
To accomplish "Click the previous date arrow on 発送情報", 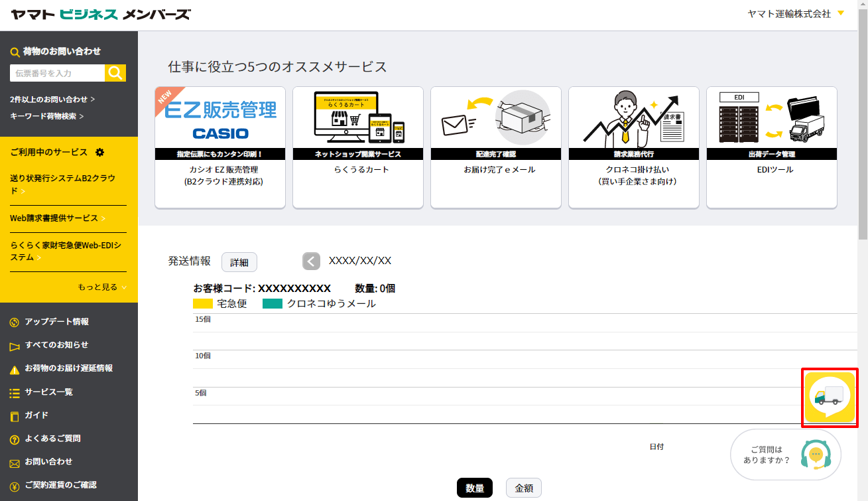I will click(311, 261).
